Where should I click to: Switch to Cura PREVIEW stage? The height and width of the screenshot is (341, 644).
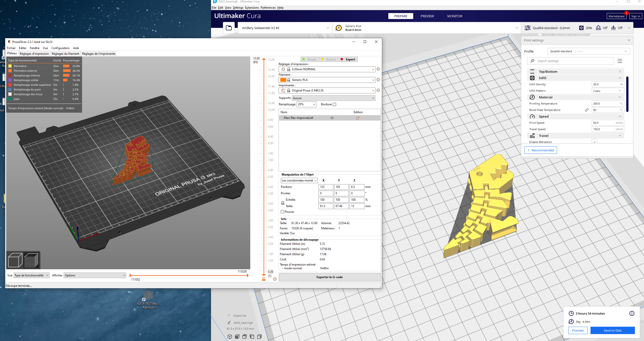point(427,16)
